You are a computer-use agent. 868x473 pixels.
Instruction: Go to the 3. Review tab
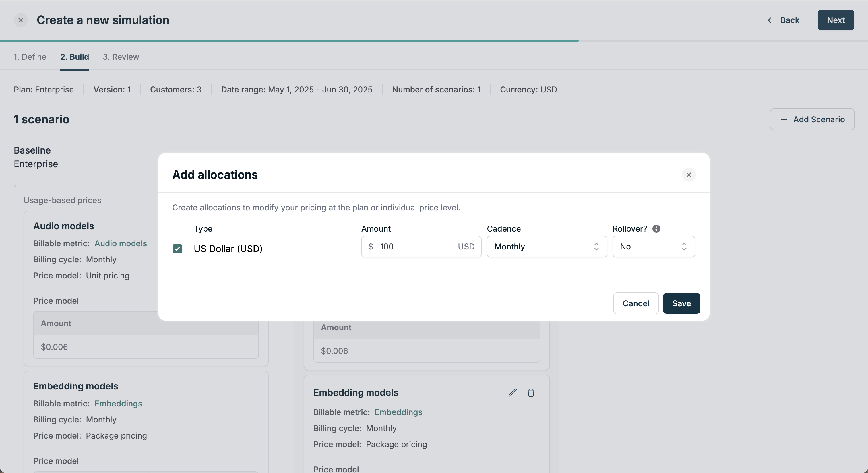coord(121,57)
